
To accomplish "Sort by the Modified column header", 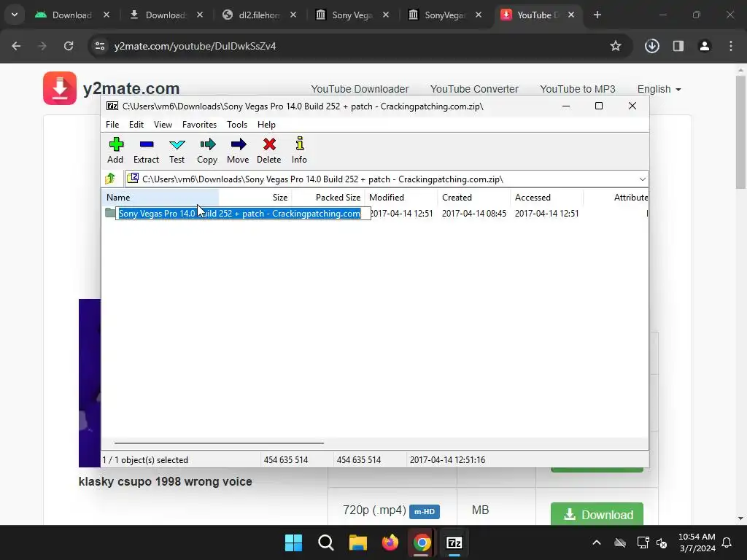I will click(401, 197).
